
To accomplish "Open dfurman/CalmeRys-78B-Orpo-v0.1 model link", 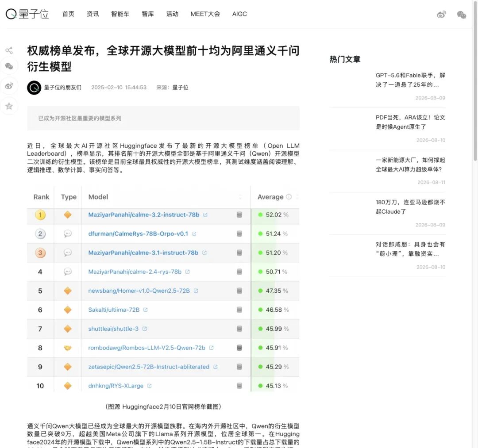I will point(138,234).
